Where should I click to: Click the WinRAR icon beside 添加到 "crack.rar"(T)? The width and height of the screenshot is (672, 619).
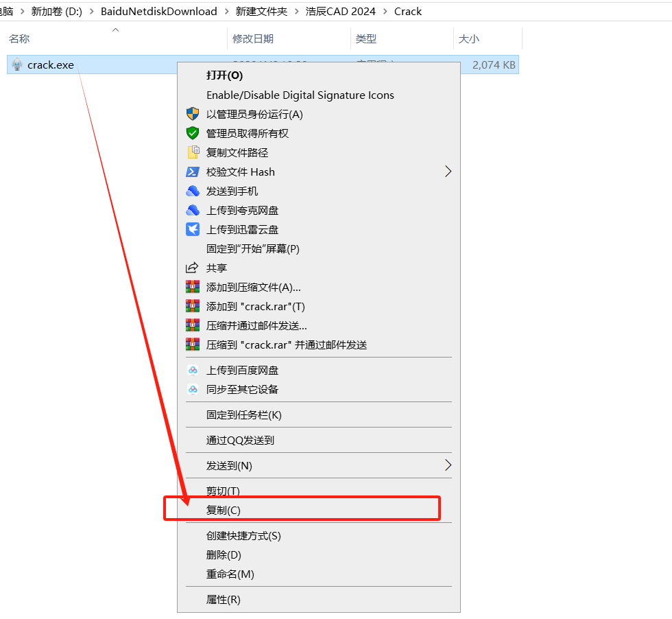193,306
